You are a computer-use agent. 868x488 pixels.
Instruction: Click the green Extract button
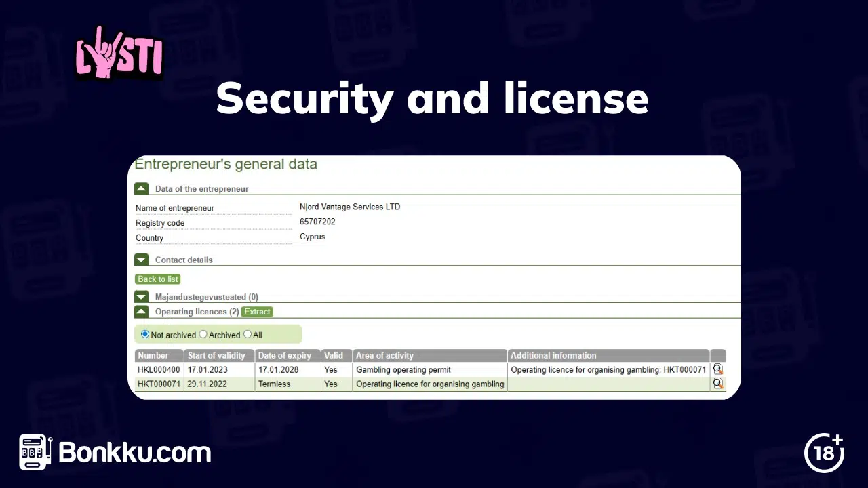[x=256, y=312]
